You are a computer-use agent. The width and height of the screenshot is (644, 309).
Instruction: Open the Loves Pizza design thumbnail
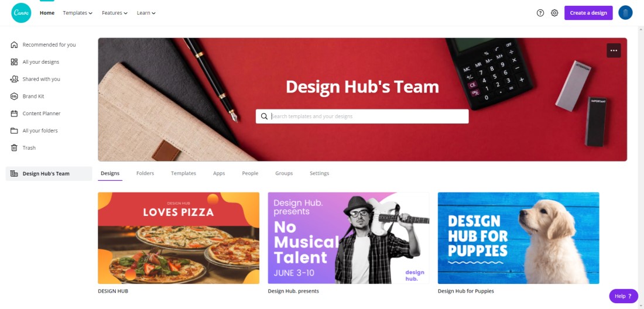point(179,238)
